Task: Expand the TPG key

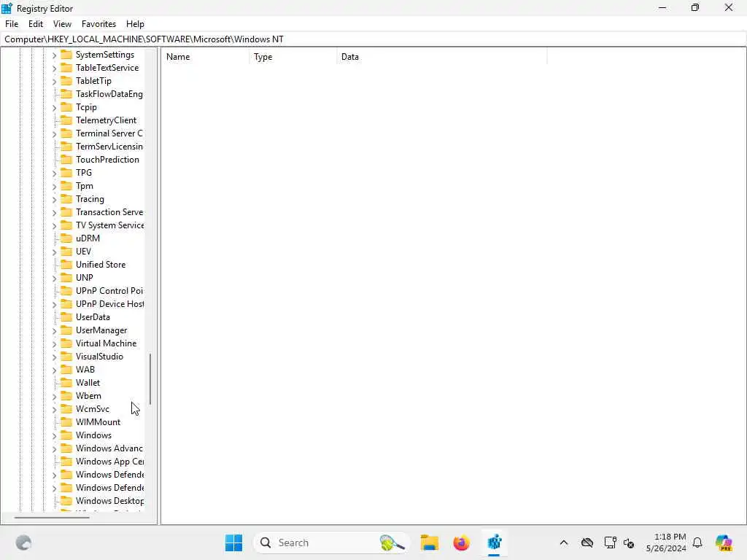Action: [x=54, y=174]
